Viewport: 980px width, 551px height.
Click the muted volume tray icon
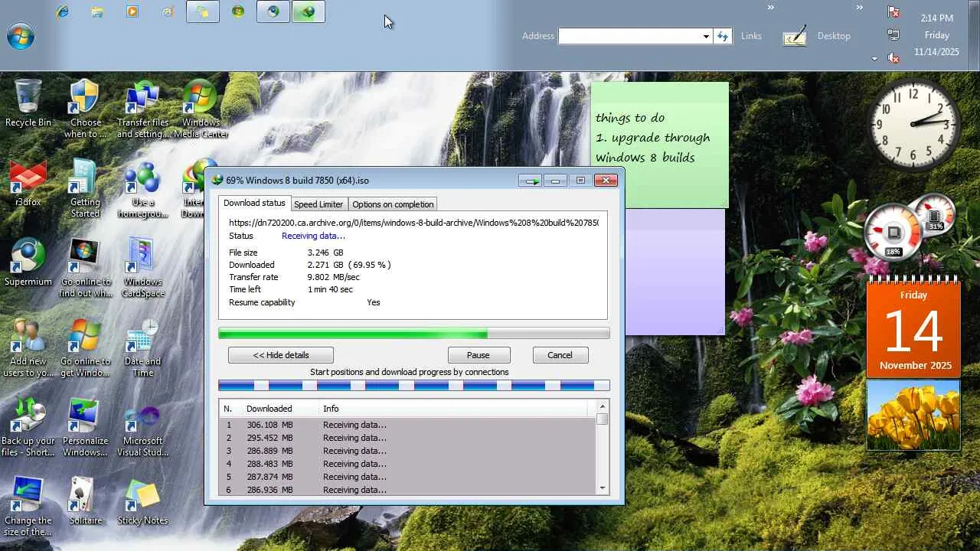click(893, 57)
